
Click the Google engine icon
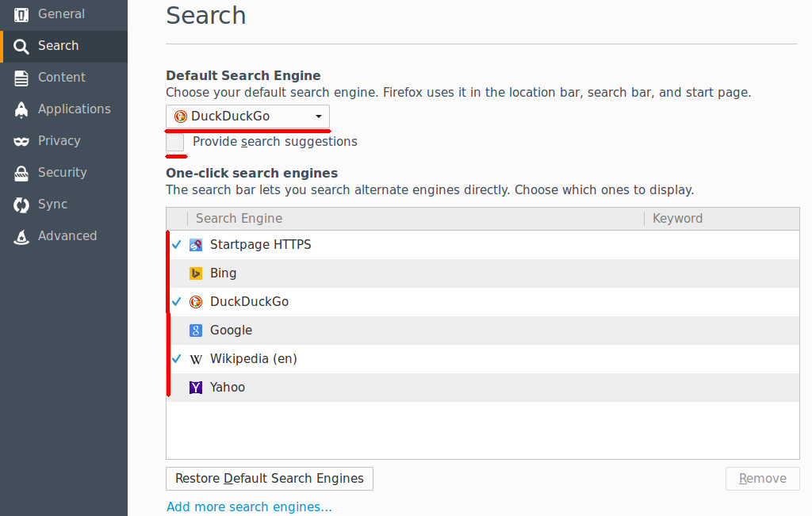196,331
